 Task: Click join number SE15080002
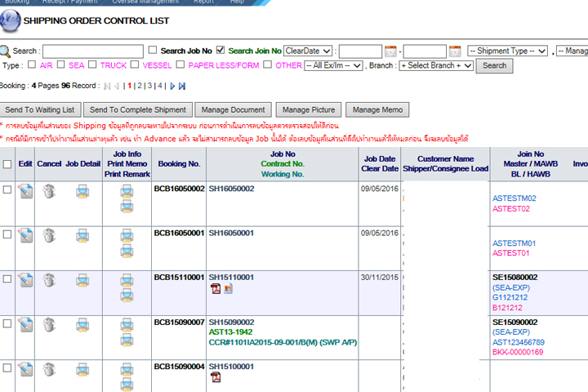514,277
